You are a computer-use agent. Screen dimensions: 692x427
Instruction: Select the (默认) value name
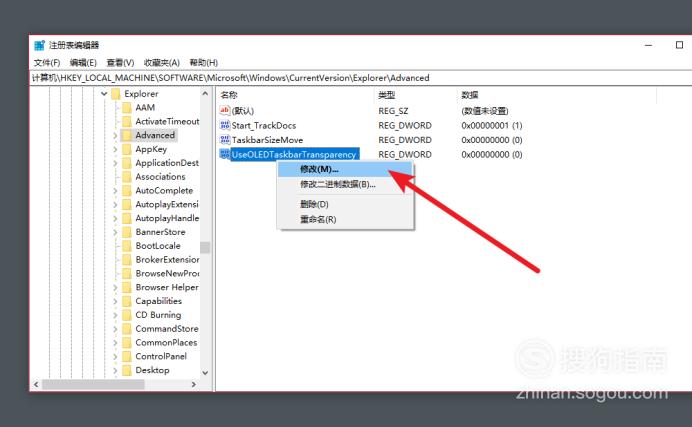(243, 111)
